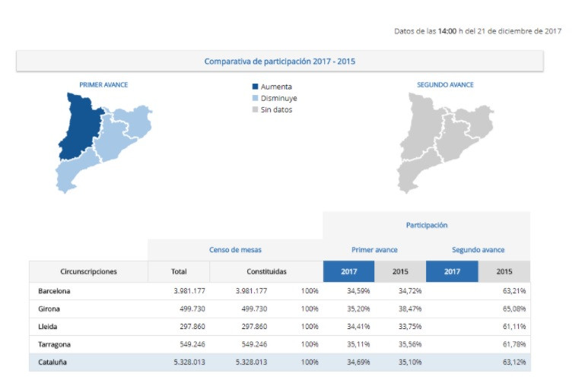Click the 'Comparativa de participación 2017 - 2015' heading
Screen dimensions: 588x386
280,61
